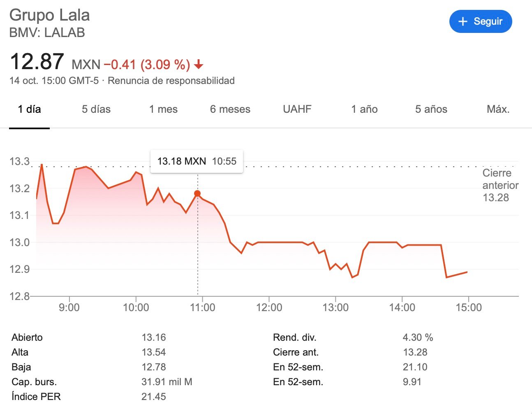532x414 pixels.
Task: Click the 13.18 MXN 10:55 tooltip
Action: tap(197, 161)
